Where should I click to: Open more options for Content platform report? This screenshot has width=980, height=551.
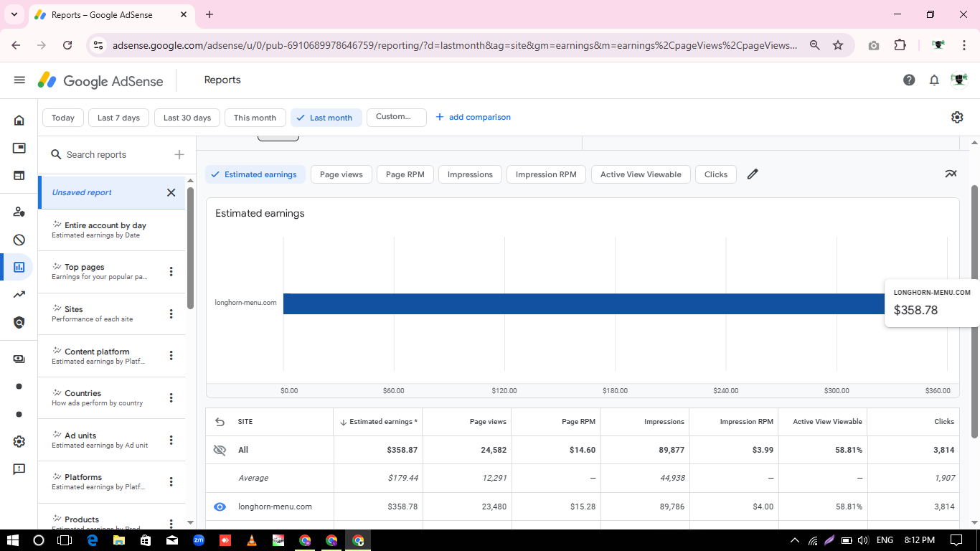[x=171, y=355]
